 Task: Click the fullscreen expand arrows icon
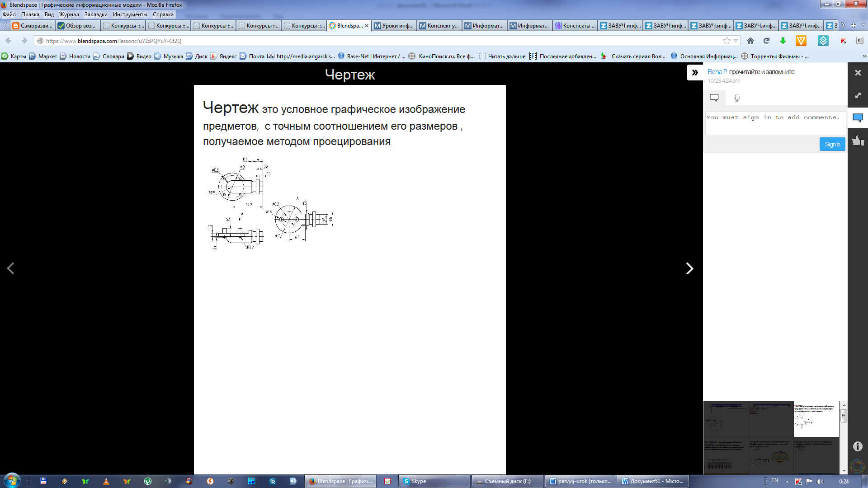point(858,95)
